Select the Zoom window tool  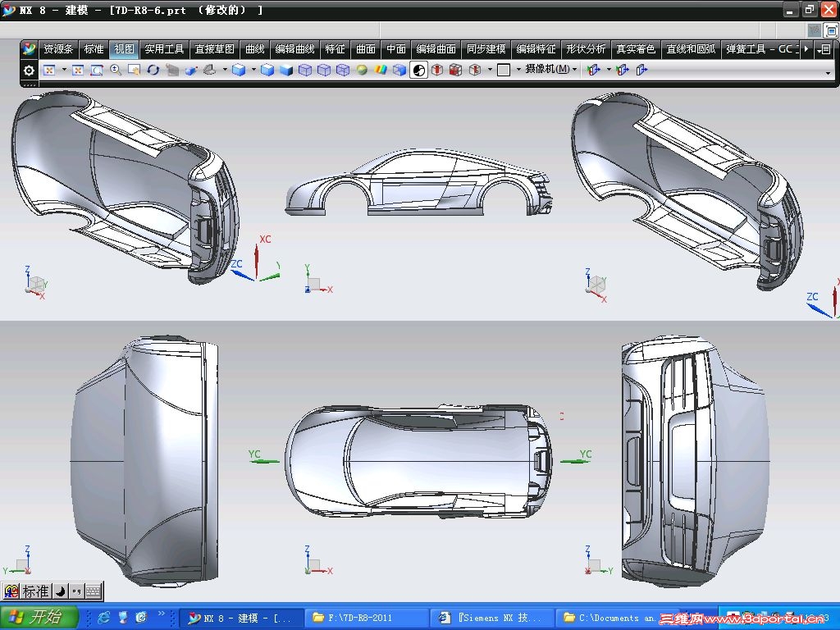pos(97,71)
